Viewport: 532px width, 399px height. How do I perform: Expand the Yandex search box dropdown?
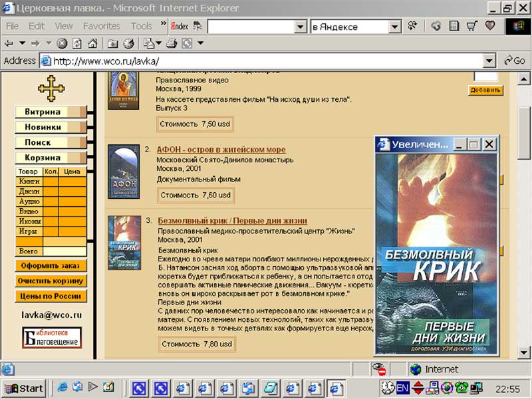point(300,27)
